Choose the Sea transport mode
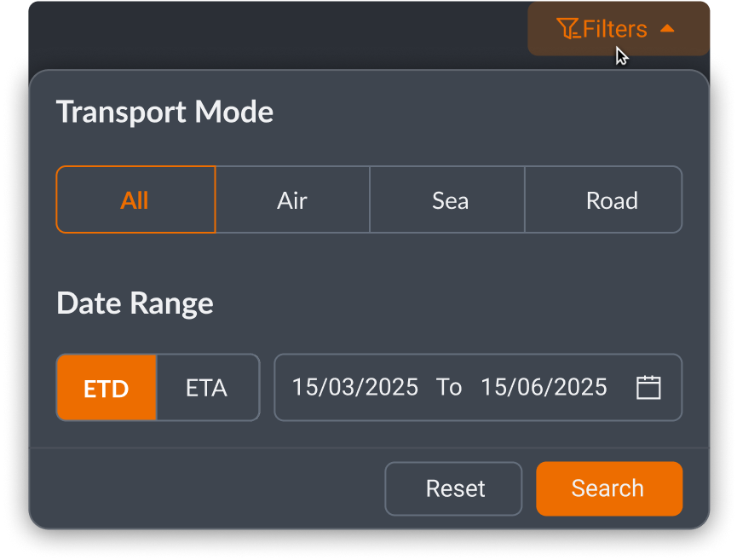The image size is (737, 560). click(x=450, y=200)
